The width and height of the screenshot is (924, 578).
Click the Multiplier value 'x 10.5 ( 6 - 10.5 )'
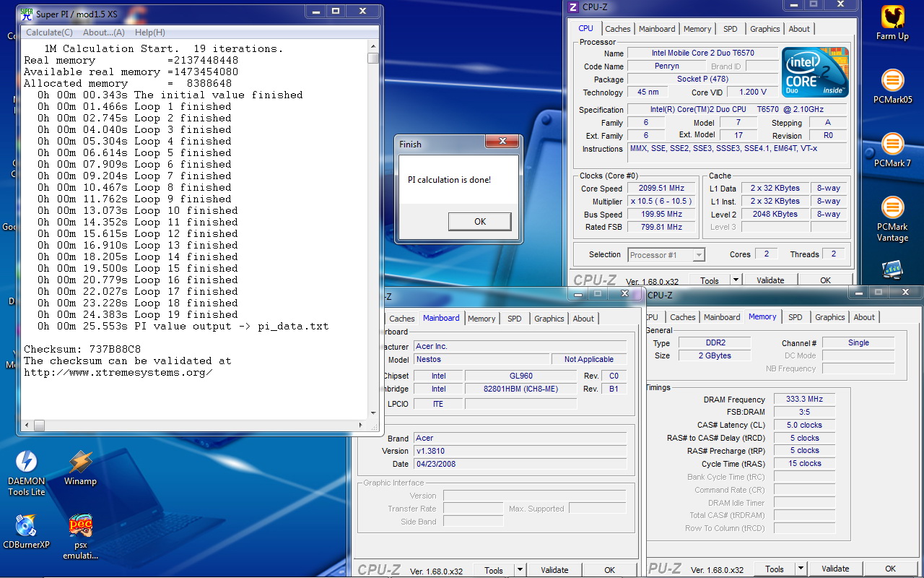point(662,202)
